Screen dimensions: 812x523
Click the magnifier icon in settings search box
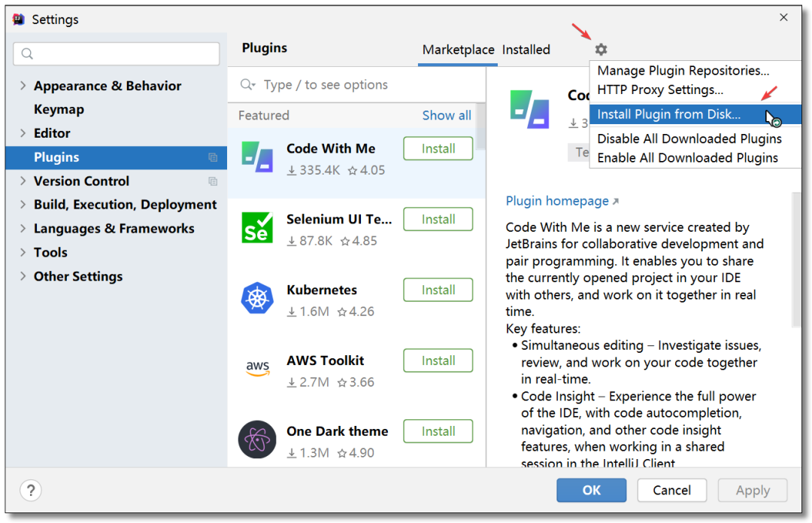pos(28,54)
